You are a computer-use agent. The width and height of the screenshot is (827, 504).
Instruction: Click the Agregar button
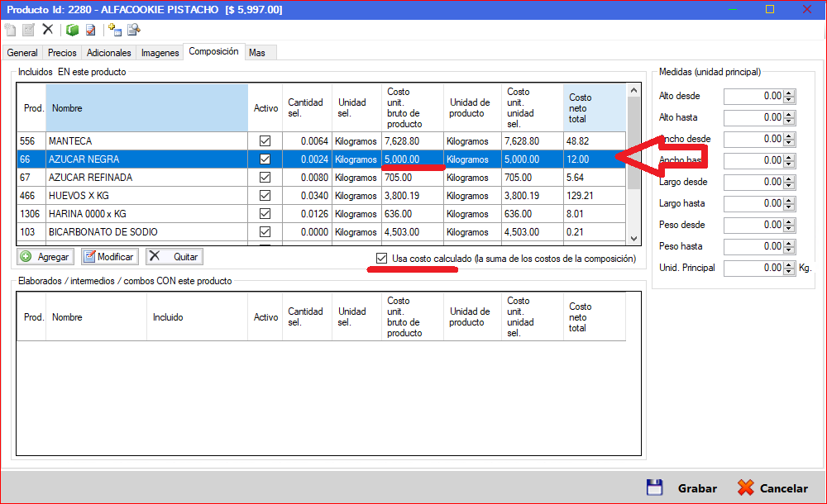tap(45, 257)
